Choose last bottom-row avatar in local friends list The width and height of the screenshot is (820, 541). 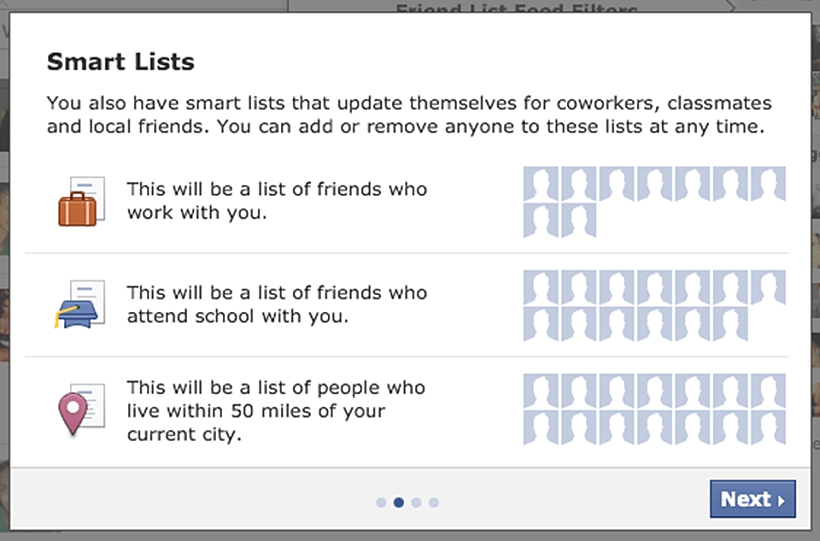[x=769, y=428]
